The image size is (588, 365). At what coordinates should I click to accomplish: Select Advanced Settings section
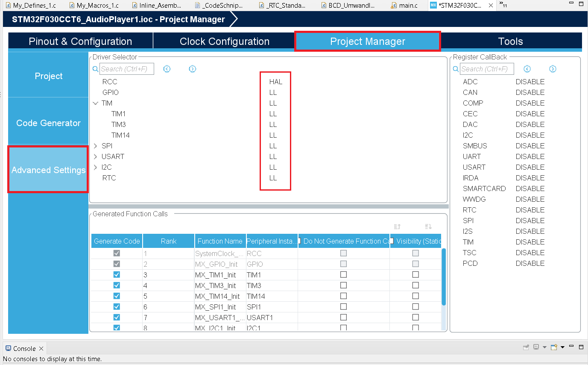click(49, 170)
